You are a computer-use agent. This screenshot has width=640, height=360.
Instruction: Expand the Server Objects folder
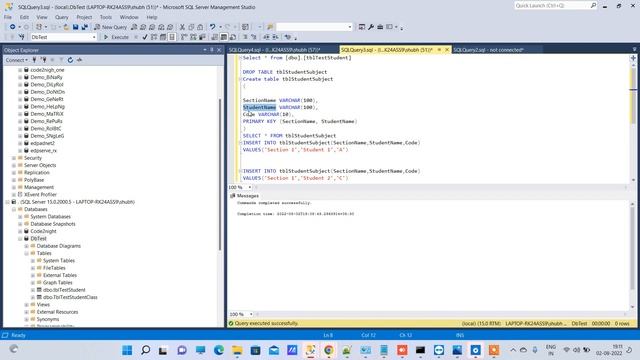(x=14, y=165)
